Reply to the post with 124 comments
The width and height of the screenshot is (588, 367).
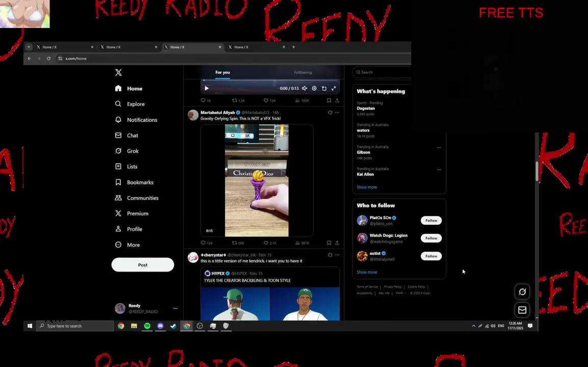[206, 243]
